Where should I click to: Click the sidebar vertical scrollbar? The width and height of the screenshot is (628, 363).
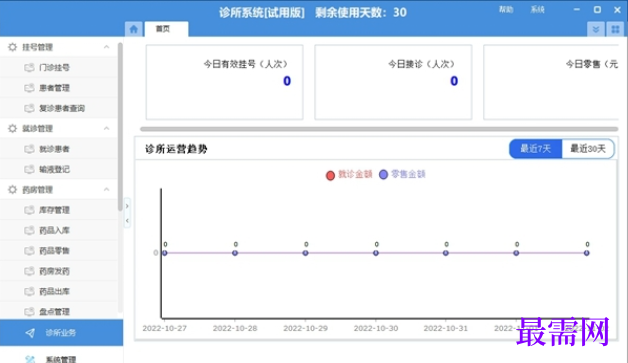click(x=120, y=126)
